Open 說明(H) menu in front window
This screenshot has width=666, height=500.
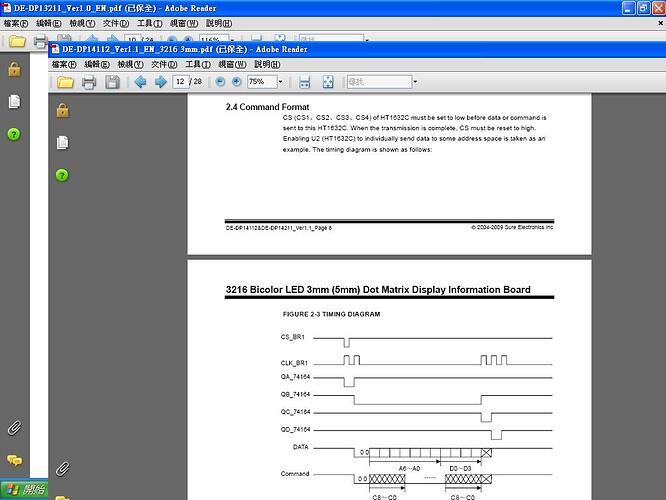[x=267, y=65]
